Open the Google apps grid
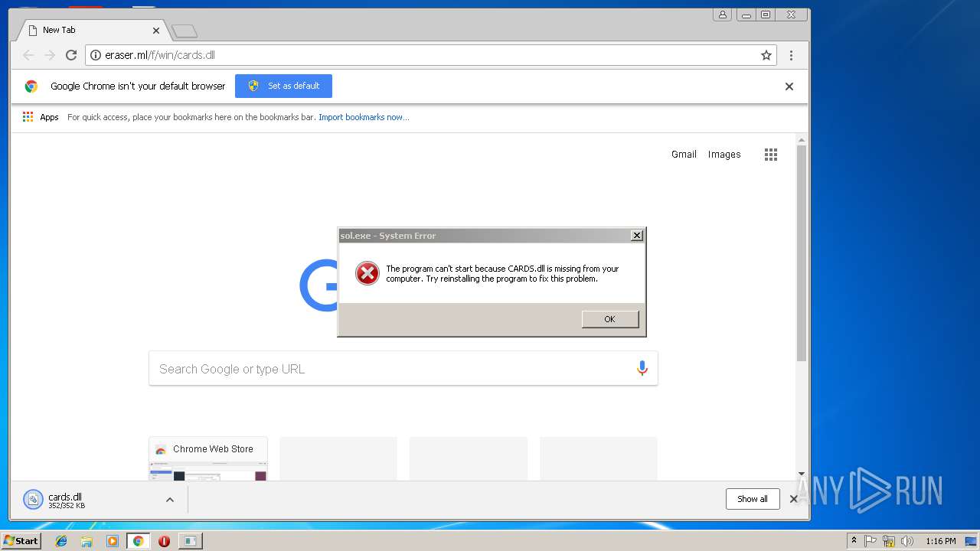The height and width of the screenshot is (551, 980). [x=771, y=155]
